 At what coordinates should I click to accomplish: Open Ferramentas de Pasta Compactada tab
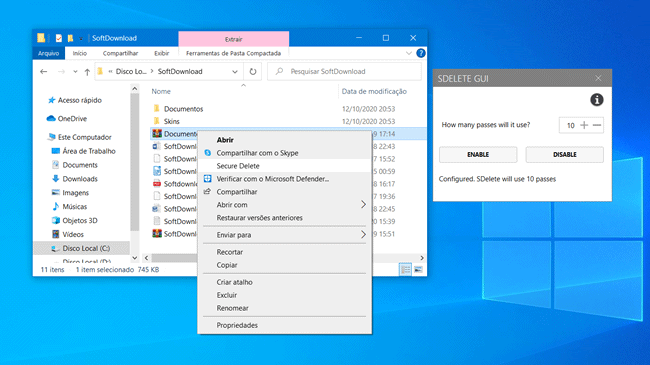[x=233, y=53]
